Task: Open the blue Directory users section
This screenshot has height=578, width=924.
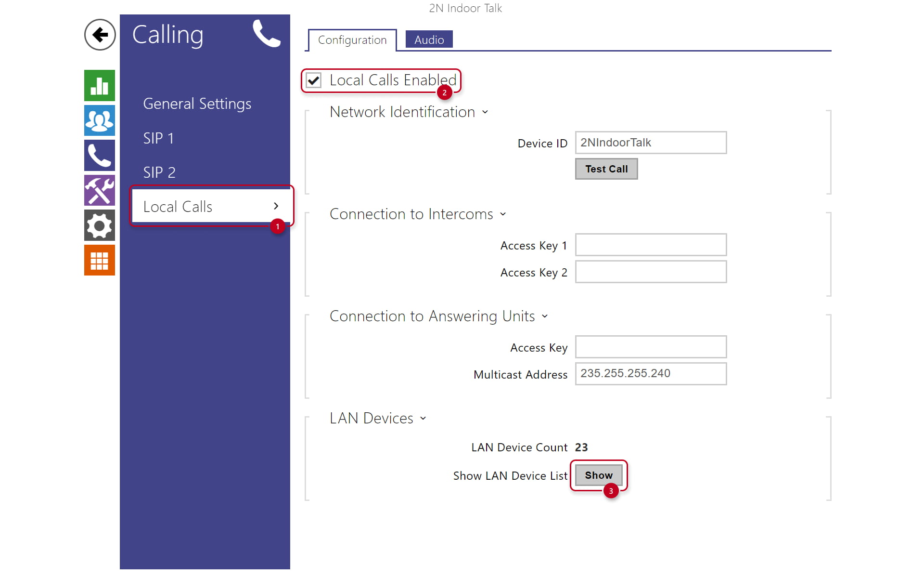Action: pos(100,120)
